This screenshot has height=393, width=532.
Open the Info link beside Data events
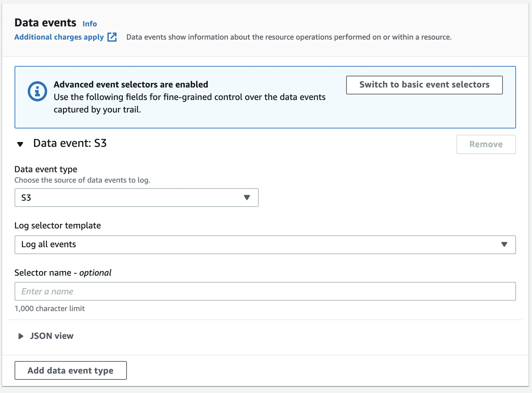(89, 23)
